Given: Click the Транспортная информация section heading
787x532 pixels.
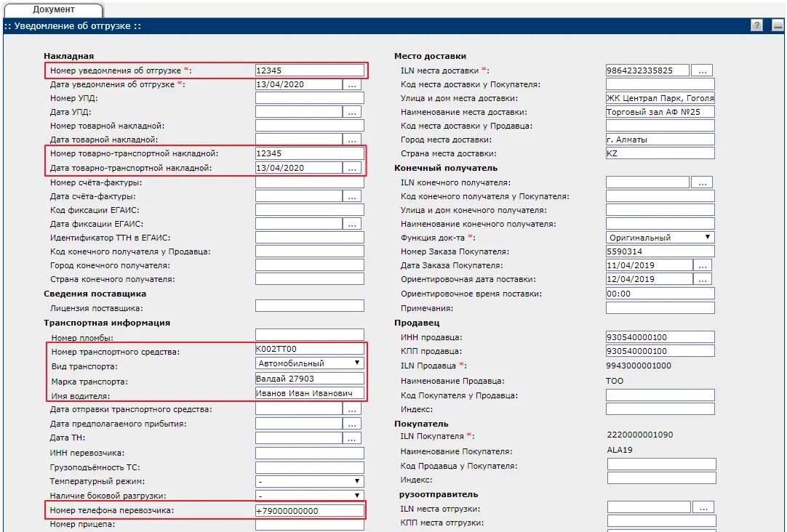Looking at the screenshot, I should tap(107, 323).
